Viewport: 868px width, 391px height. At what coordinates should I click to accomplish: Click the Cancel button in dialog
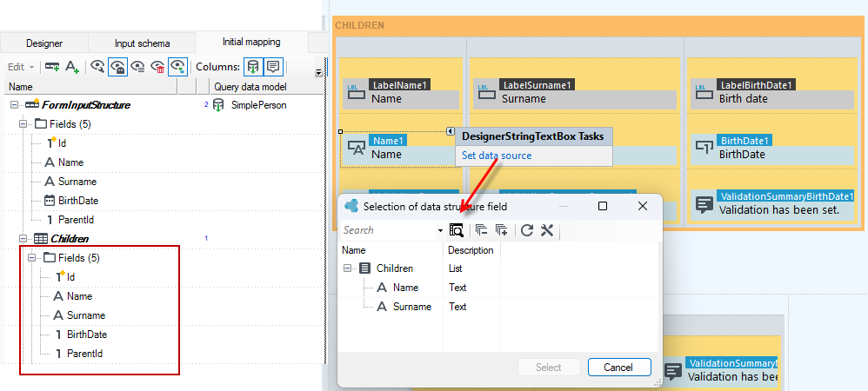(618, 368)
